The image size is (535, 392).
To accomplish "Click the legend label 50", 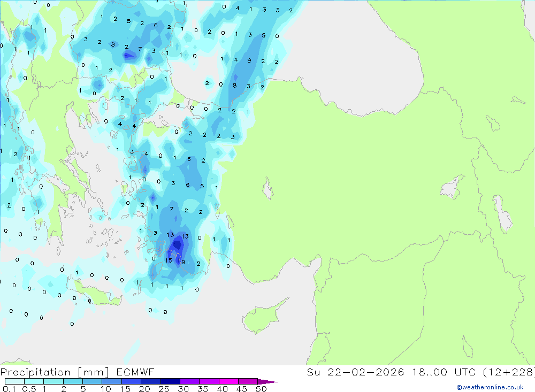I will (x=261, y=389).
